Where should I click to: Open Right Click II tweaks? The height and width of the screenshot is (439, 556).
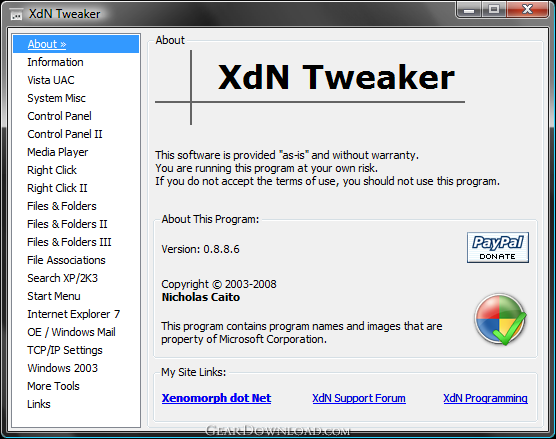pos(57,188)
